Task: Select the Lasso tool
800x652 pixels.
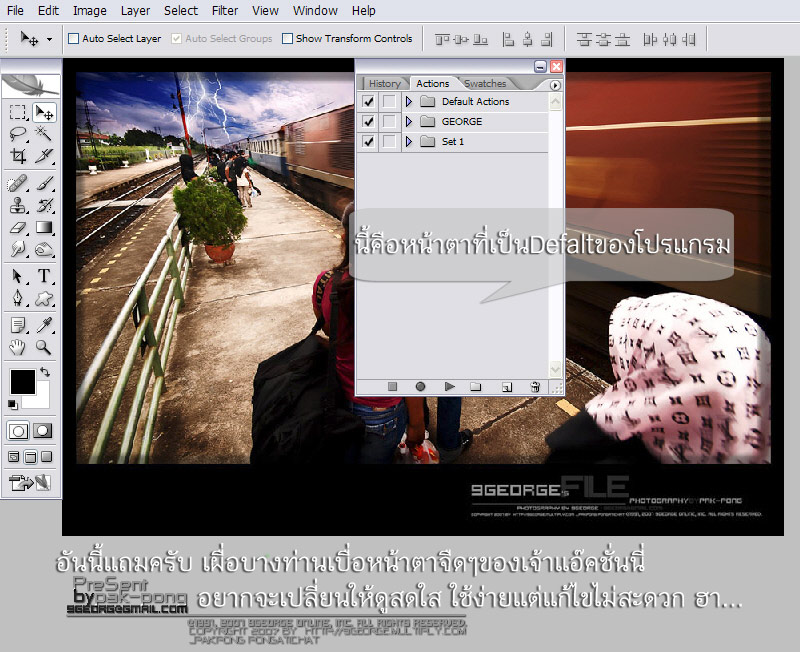Action: coord(18,134)
